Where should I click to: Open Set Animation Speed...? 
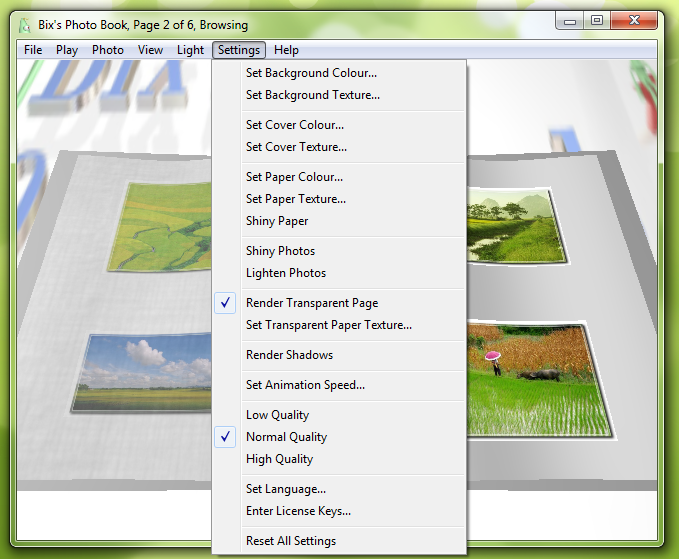[x=340, y=385]
